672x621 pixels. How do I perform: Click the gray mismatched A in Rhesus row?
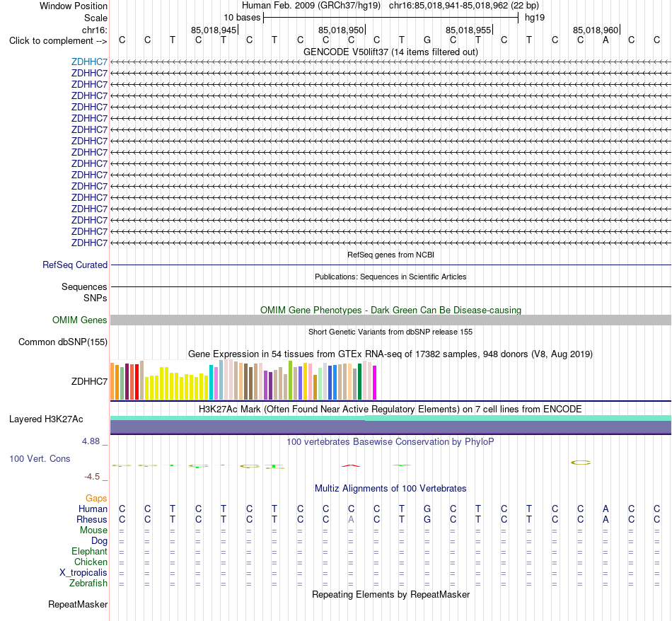pos(351,519)
